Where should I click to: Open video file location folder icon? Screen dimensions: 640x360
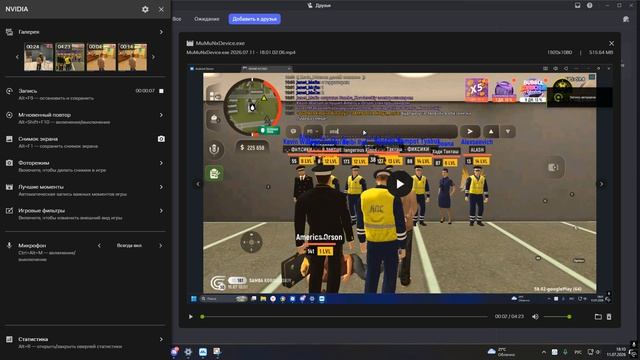[598, 317]
